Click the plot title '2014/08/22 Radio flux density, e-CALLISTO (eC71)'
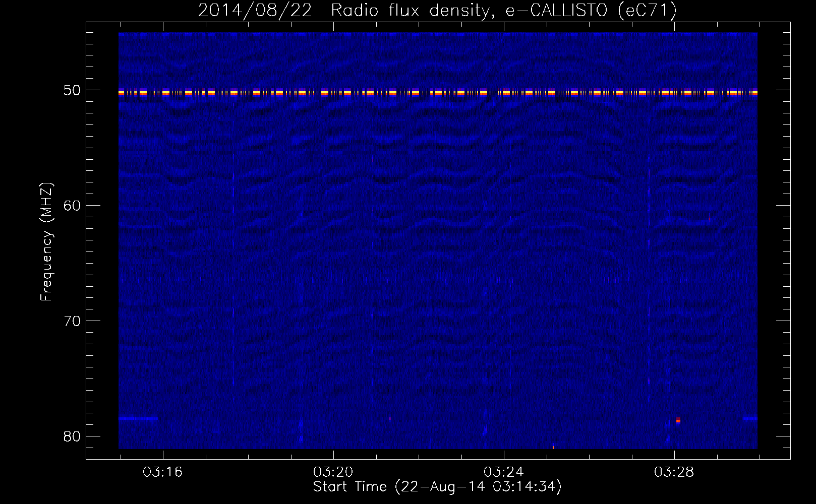The height and width of the screenshot is (504, 816). [437, 10]
